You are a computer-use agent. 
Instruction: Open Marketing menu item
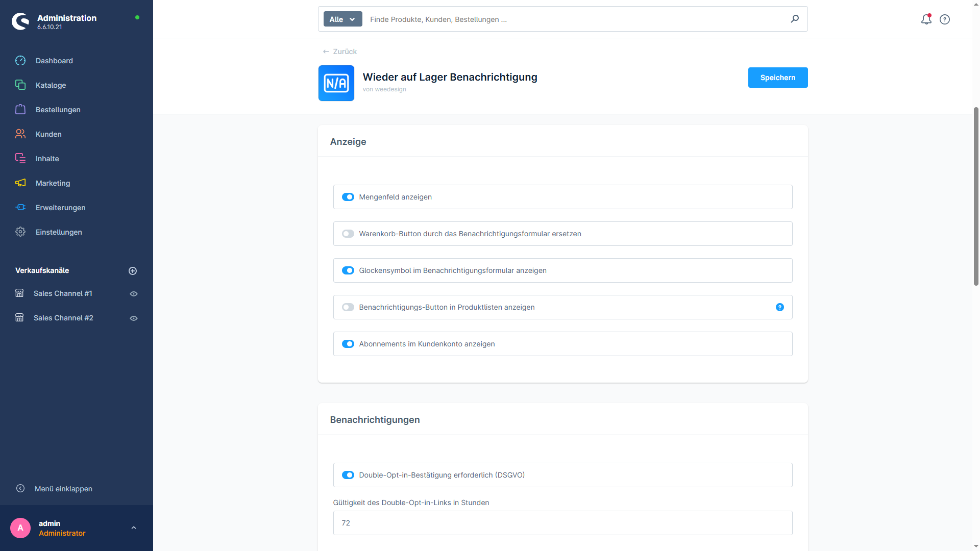(x=53, y=183)
